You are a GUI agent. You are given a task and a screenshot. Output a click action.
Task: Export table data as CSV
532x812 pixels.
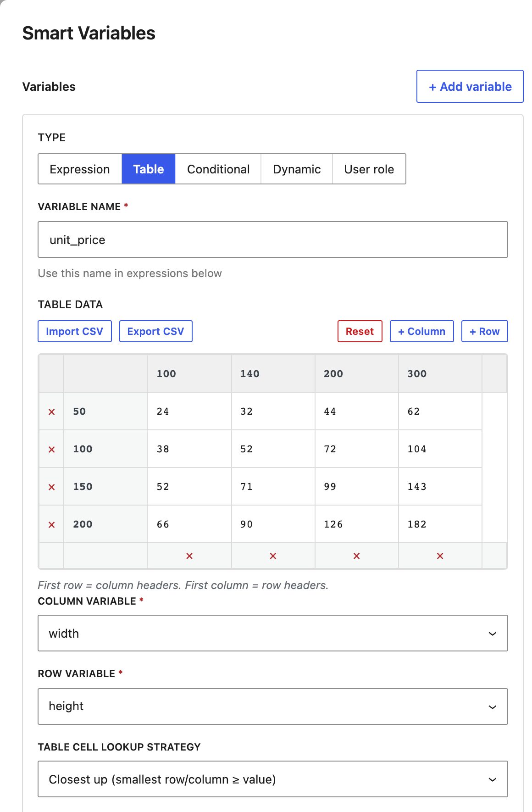156,331
